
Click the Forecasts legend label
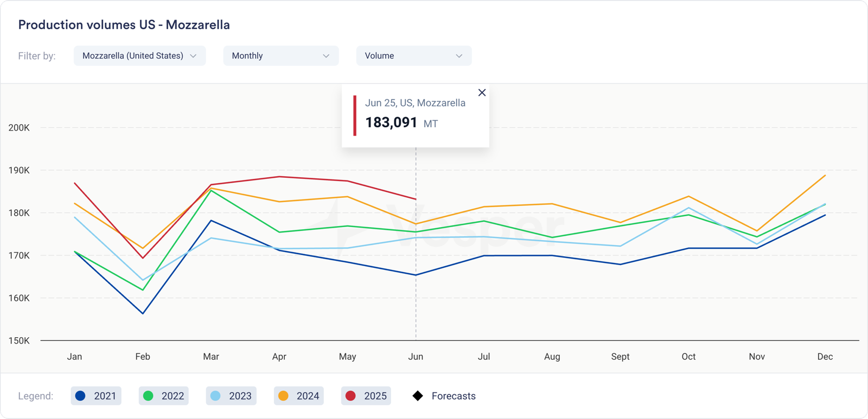click(454, 396)
